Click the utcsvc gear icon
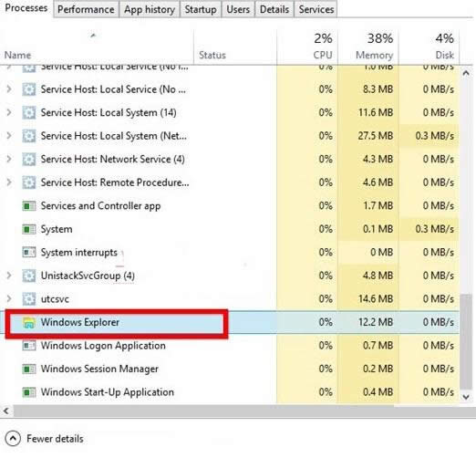 click(29, 299)
